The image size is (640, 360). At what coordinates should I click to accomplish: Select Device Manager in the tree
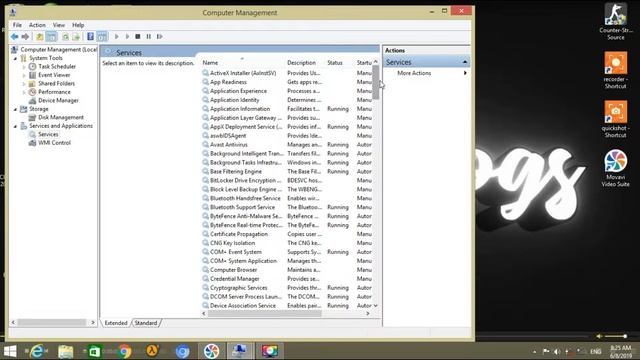click(x=58, y=100)
